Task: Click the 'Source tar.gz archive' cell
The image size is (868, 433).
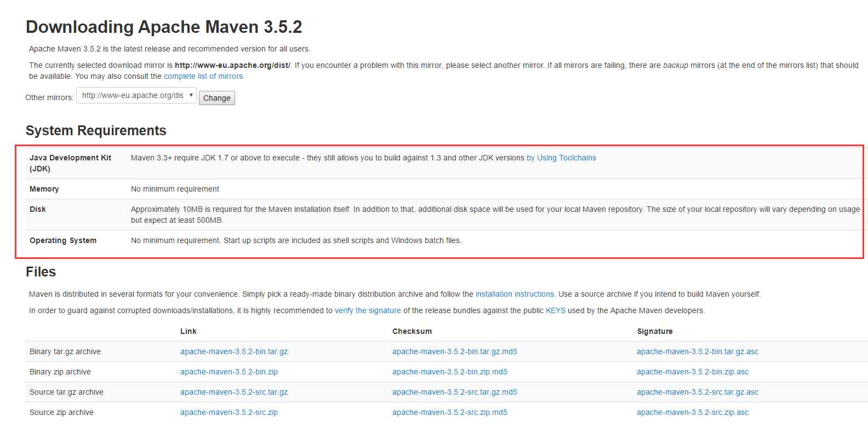Action: tap(66, 392)
